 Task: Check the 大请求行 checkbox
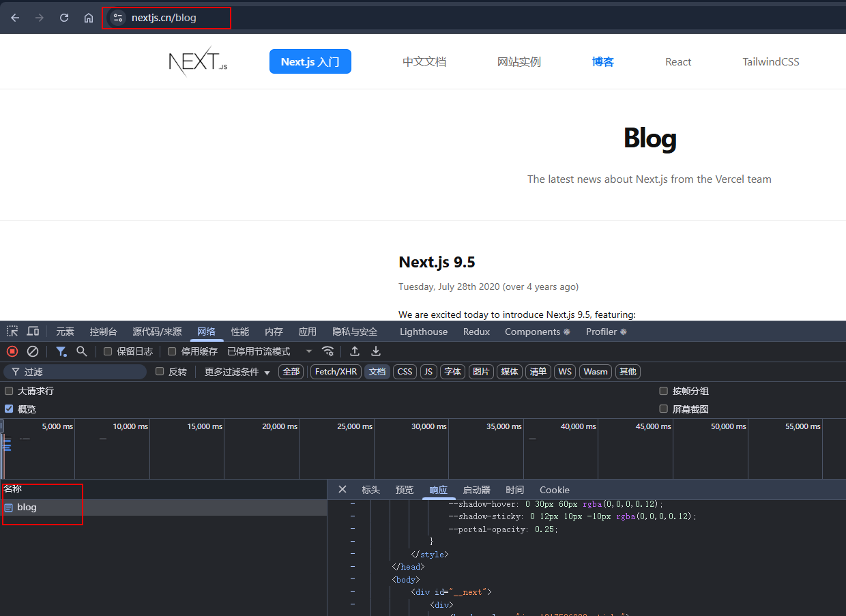pos(9,391)
